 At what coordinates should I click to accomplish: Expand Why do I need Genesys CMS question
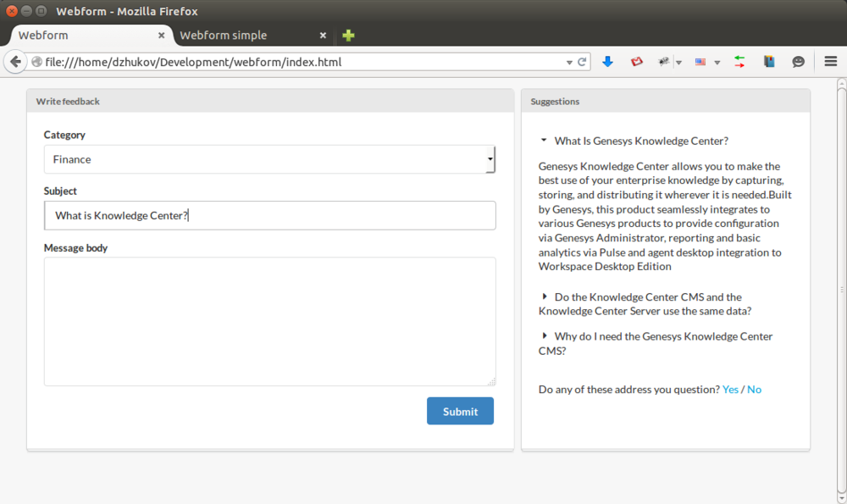click(x=656, y=344)
